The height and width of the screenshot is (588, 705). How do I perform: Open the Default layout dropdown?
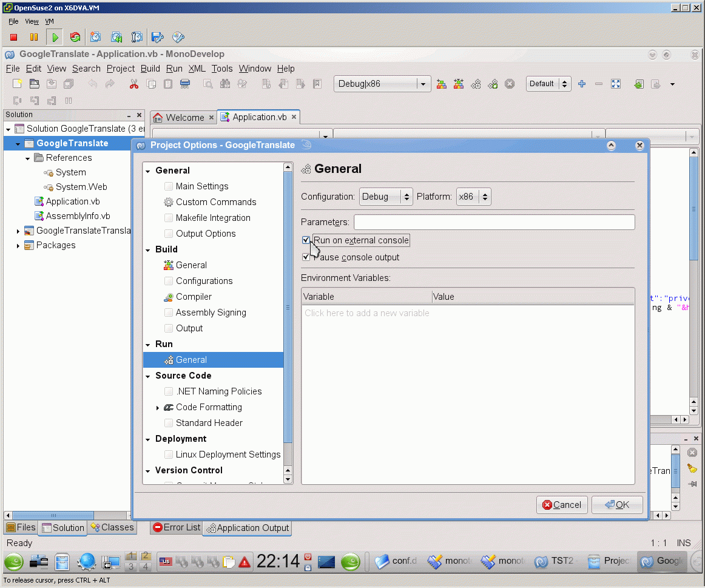(x=548, y=84)
